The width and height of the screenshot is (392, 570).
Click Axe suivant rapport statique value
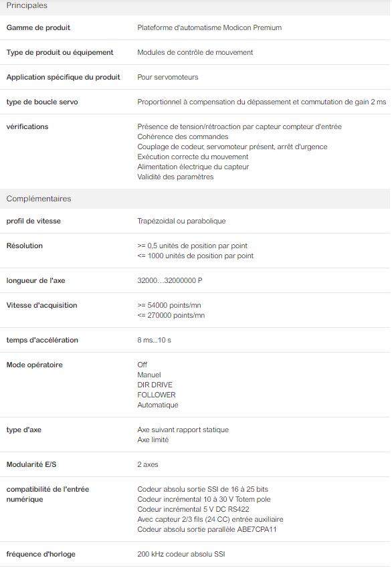point(183,430)
